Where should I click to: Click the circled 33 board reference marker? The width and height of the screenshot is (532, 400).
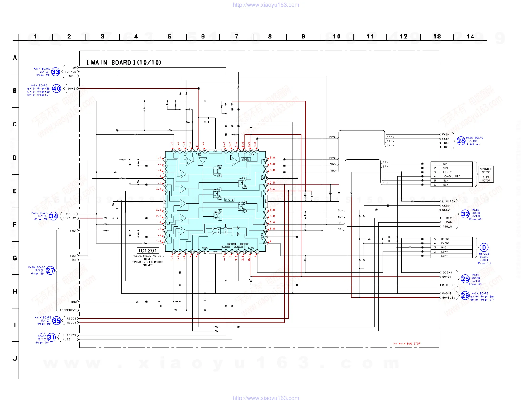(56, 72)
